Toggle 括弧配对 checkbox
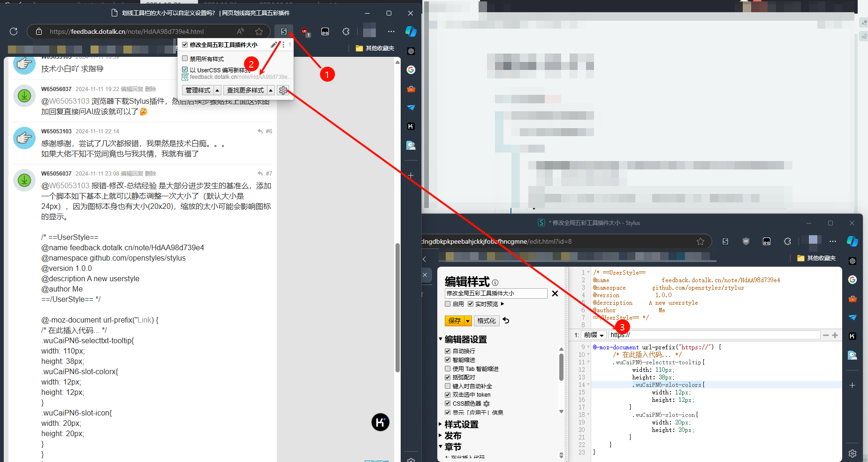868x462 pixels. tap(448, 377)
